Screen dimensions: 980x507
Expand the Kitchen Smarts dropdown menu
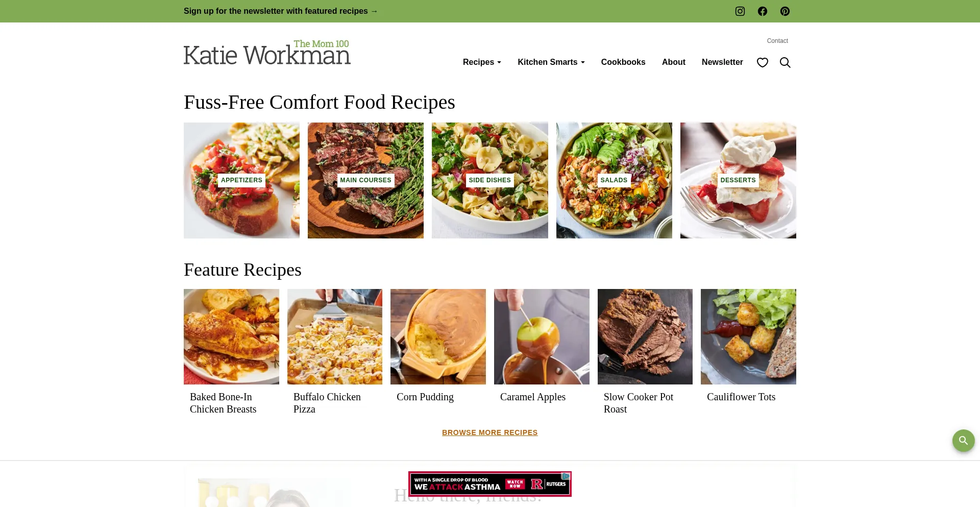pyautogui.click(x=551, y=62)
